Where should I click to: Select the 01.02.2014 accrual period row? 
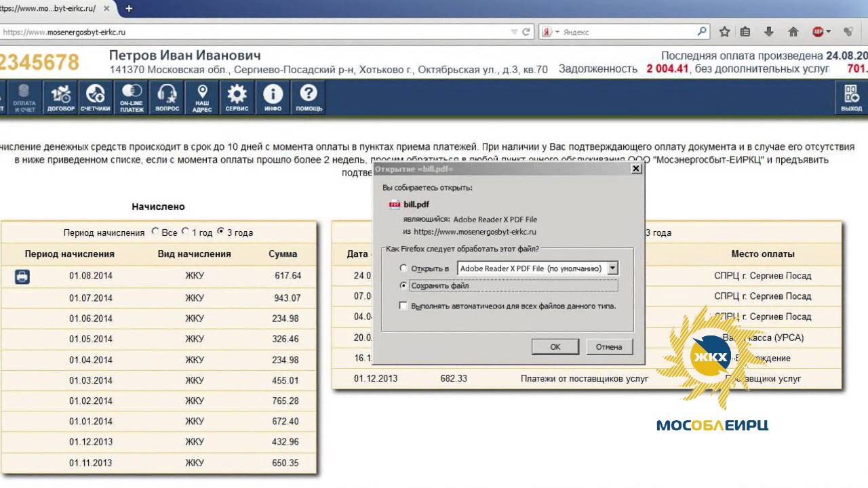tap(158, 401)
